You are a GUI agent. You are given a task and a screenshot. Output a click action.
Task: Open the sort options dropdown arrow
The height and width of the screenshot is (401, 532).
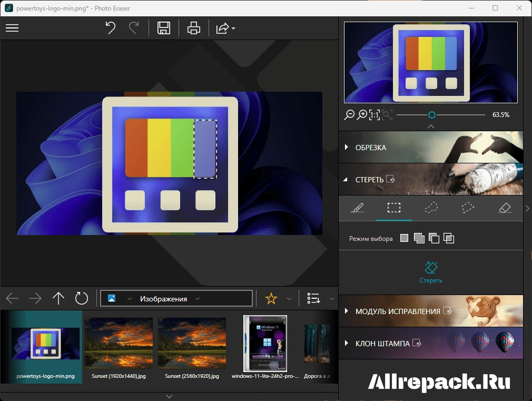332,299
